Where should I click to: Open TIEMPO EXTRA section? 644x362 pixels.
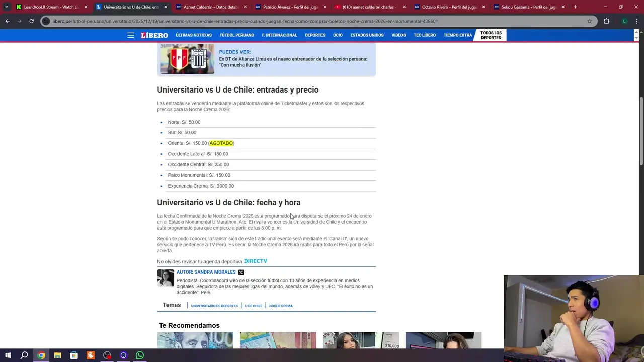(x=458, y=35)
